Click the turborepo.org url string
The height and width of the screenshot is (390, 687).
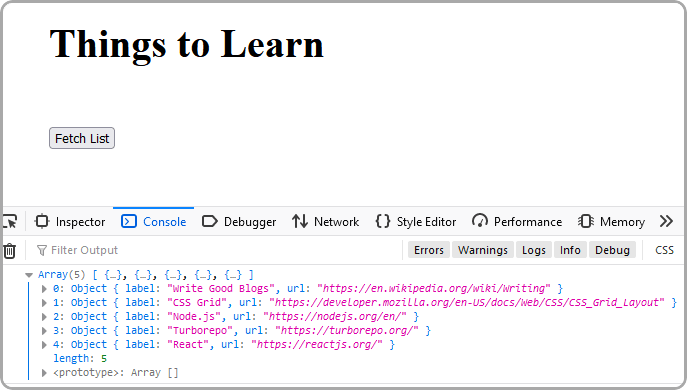(x=347, y=330)
